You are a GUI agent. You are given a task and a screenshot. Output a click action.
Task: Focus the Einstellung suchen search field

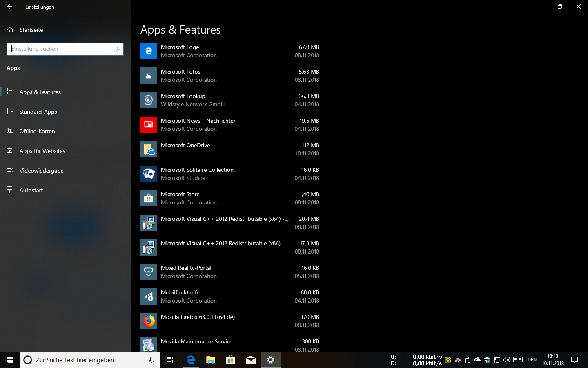point(65,49)
